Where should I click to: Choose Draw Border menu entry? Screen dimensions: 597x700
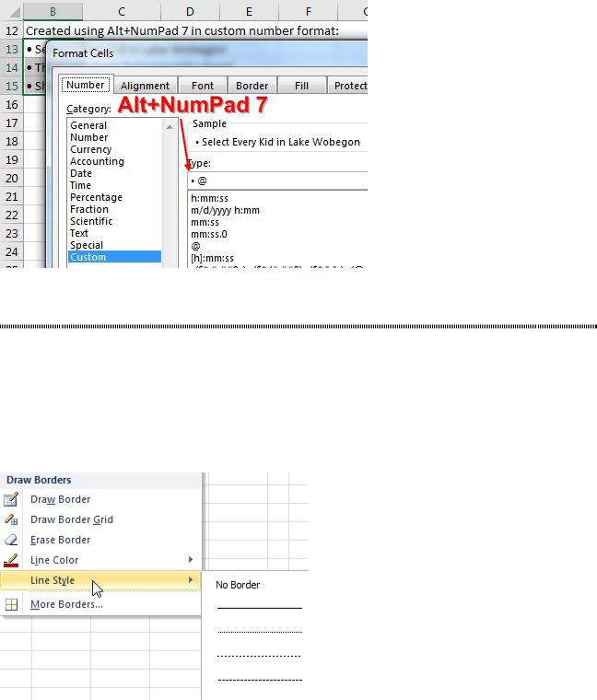pyautogui.click(x=100, y=499)
